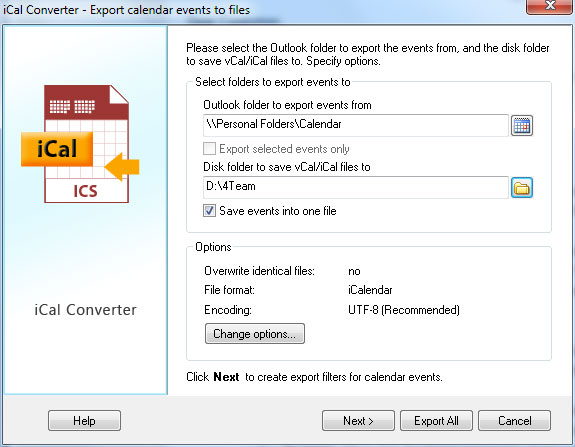The width and height of the screenshot is (575, 447).
Task: Open the Outlook calendar folder picker icon
Action: point(522,126)
